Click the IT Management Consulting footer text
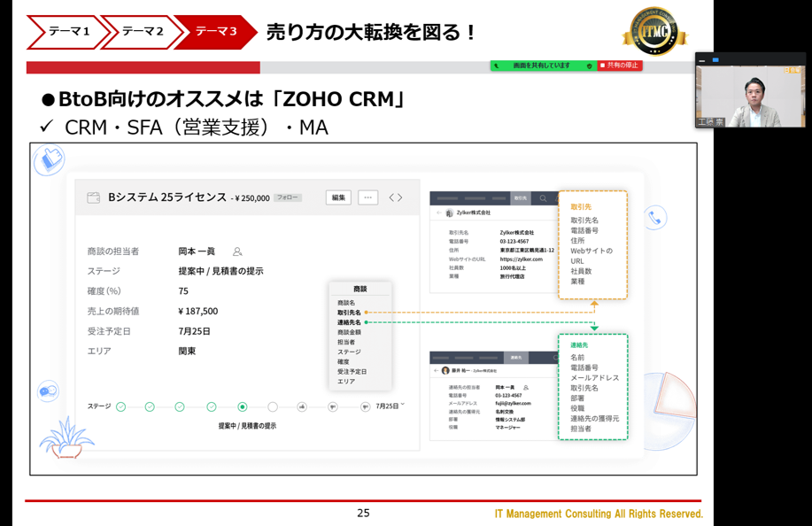Image resolution: width=812 pixels, height=526 pixels. coord(599,514)
